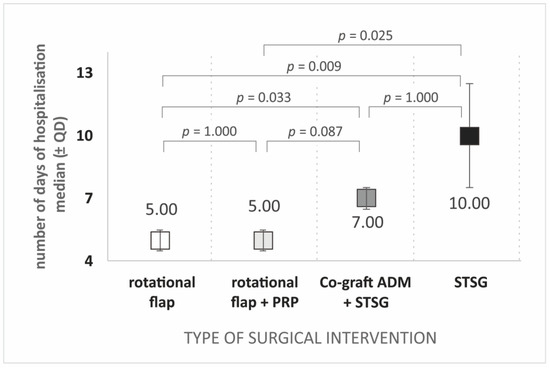Click the 5.00 label above rotational flap

pyautogui.click(x=161, y=209)
